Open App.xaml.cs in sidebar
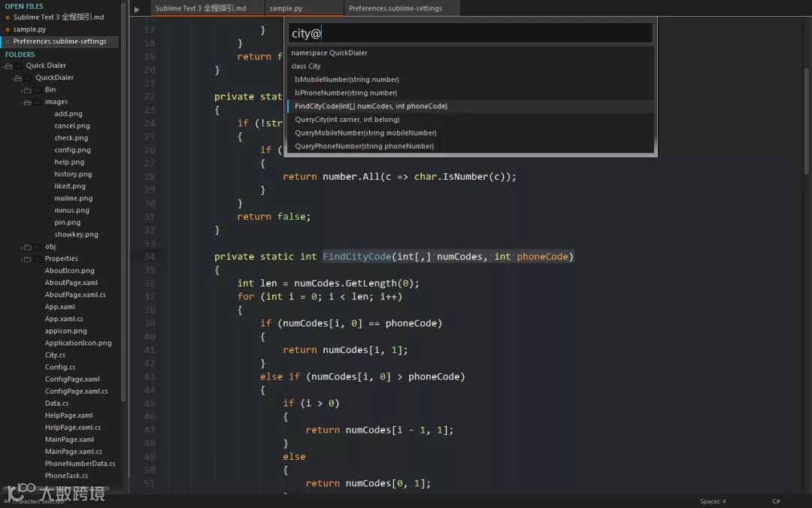 click(64, 319)
